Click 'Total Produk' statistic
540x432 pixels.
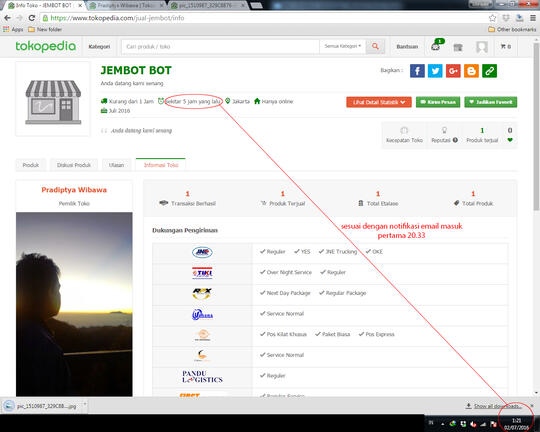(x=473, y=199)
